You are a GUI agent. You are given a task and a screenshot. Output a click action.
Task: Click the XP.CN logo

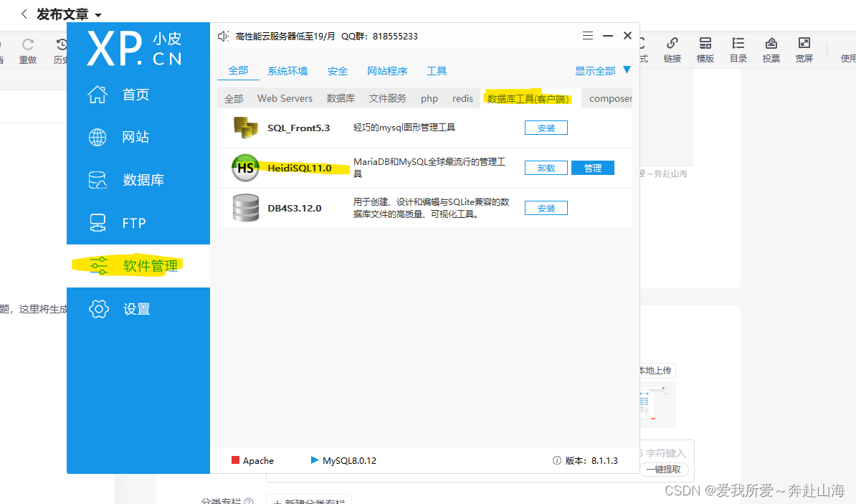(134, 49)
